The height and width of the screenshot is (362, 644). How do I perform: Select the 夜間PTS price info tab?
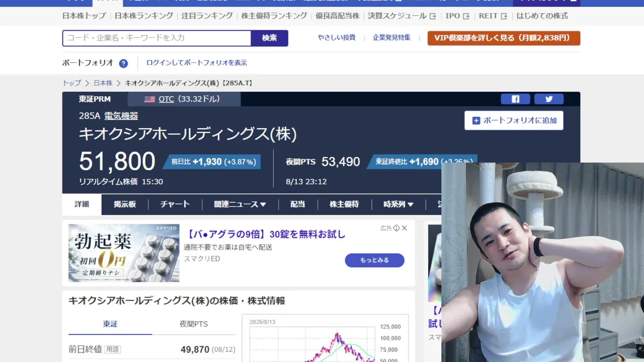pos(194,324)
